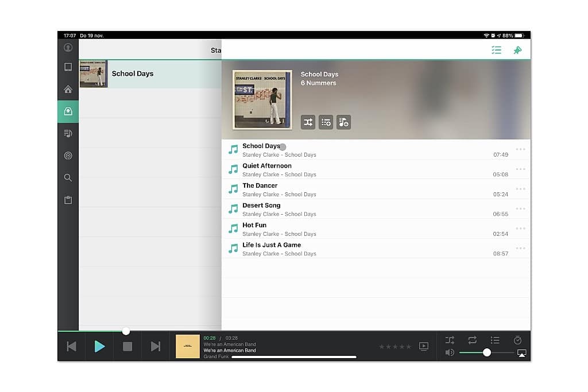This screenshot has height=392, width=588.
Task: Click the green pin icon
Action: (517, 50)
